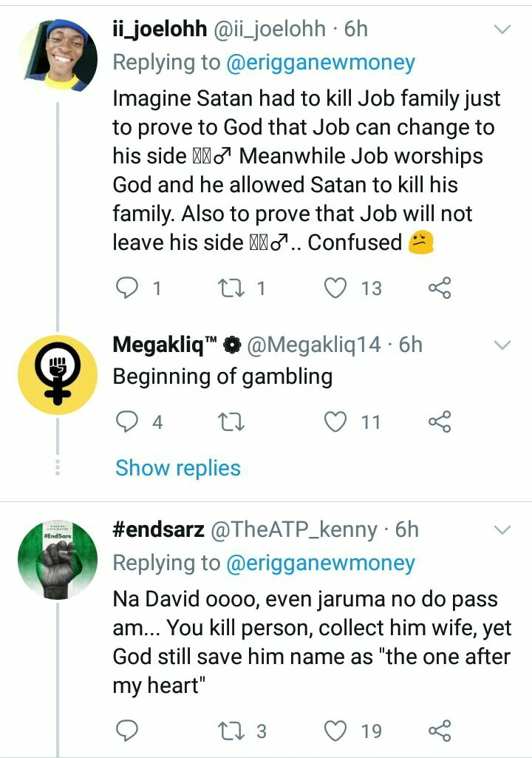Reply to ii_joelohh's tweet about Job
Image resolution: width=532 pixels, height=758 pixels.
(x=128, y=288)
